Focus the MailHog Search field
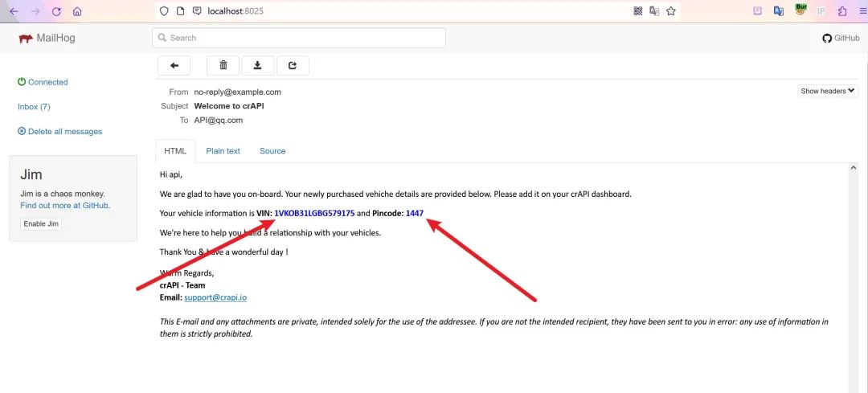The height and width of the screenshot is (393, 868). pos(299,38)
